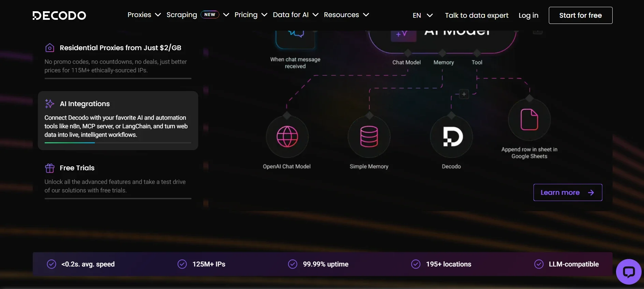Select the Simple Memory database icon
Image resolution: width=644 pixels, height=289 pixels.
coord(369,136)
